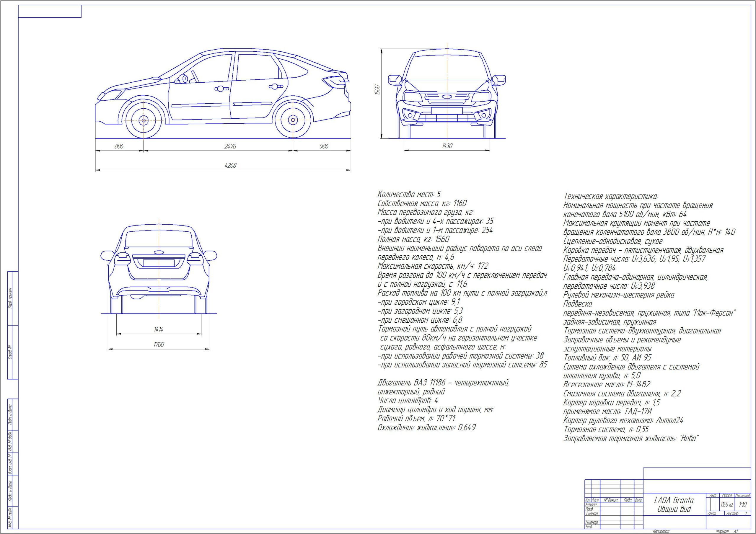Click the rear wheel in side view
This screenshot has height=534, width=756.
(x=293, y=120)
